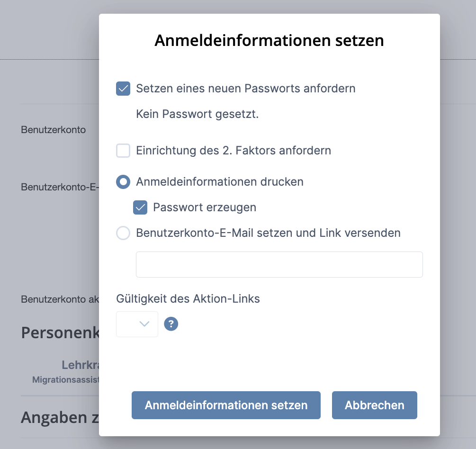Image resolution: width=476 pixels, height=449 pixels.
Task: Click the 'Benutzerkonto ak…' label behind dialog
Action: 60,299
